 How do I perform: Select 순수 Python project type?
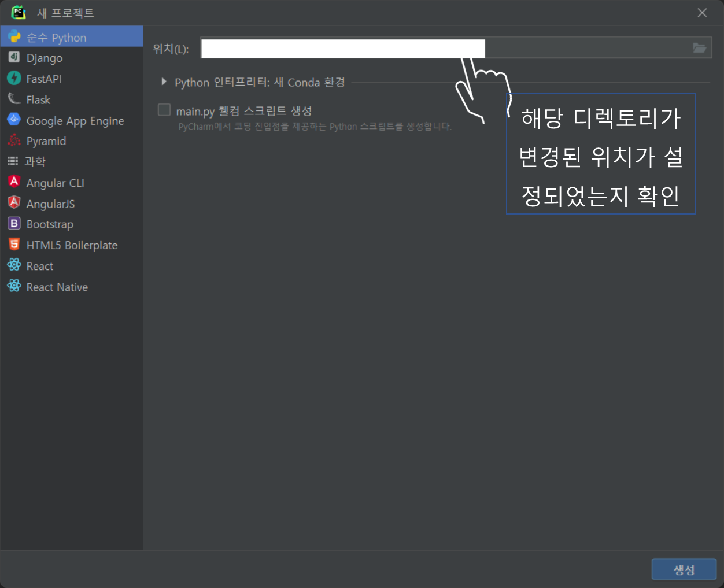pos(72,37)
